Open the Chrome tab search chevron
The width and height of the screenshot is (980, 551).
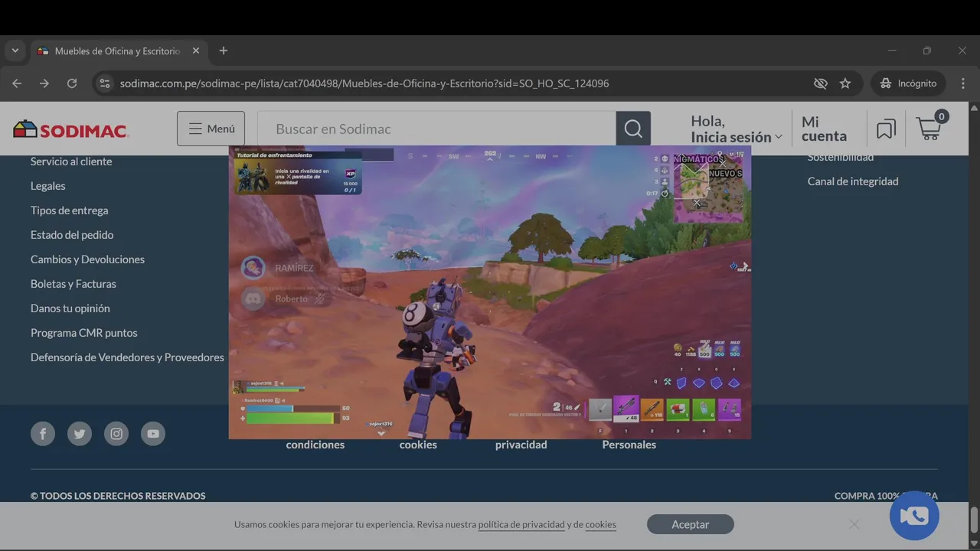pyautogui.click(x=15, y=51)
